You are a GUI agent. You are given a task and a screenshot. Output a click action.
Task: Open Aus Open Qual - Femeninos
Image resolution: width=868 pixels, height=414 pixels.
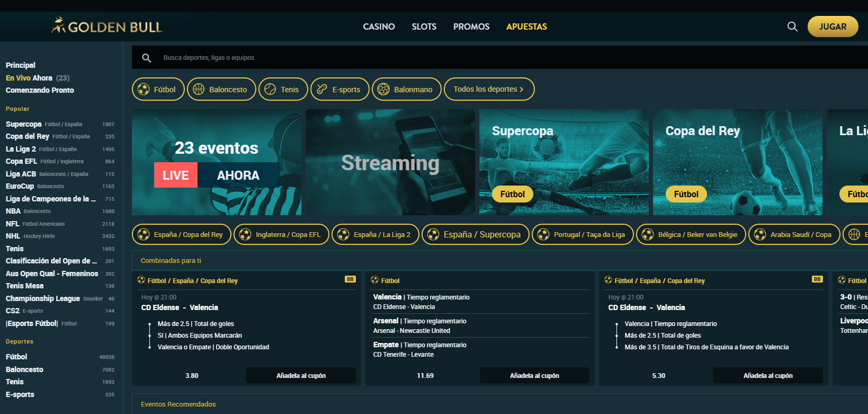[60, 274]
